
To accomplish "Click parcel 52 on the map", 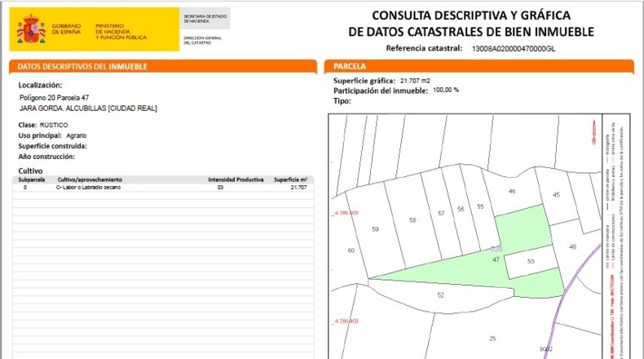I will coord(441,295).
